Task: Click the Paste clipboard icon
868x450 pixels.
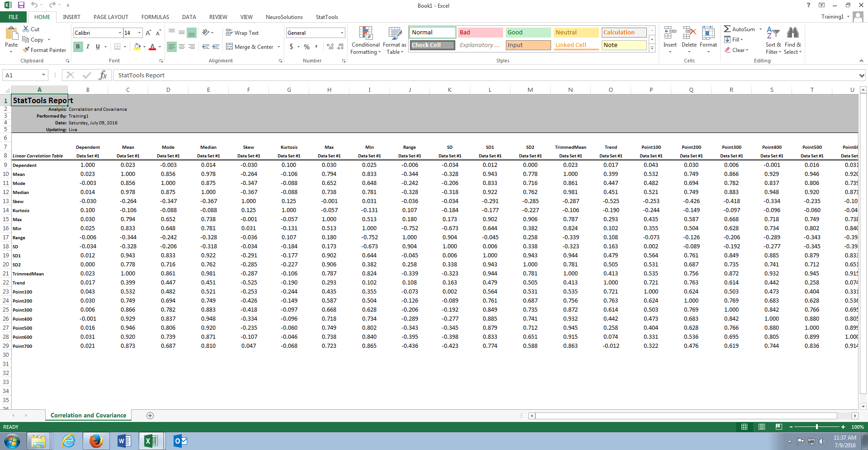Action: (11, 33)
